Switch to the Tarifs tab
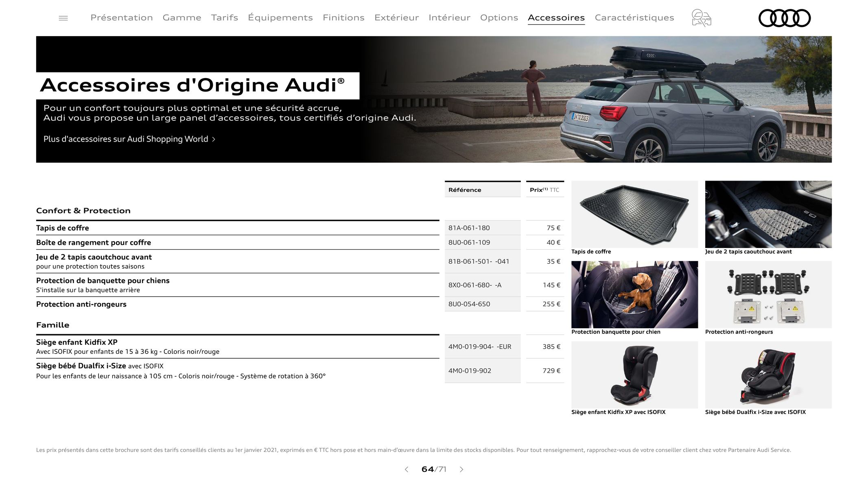The image size is (868, 488). click(x=225, y=17)
